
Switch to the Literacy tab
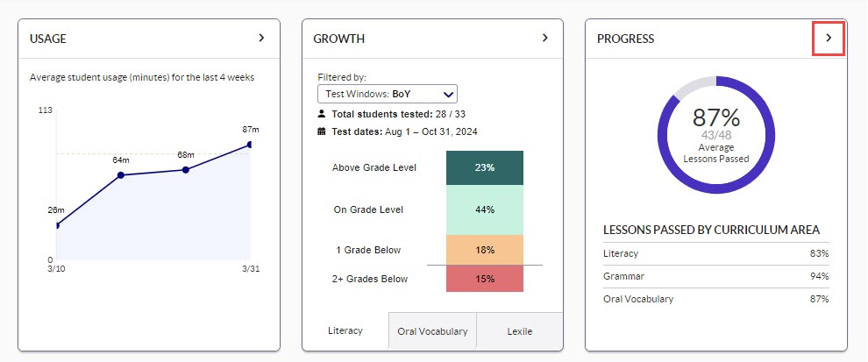345,331
